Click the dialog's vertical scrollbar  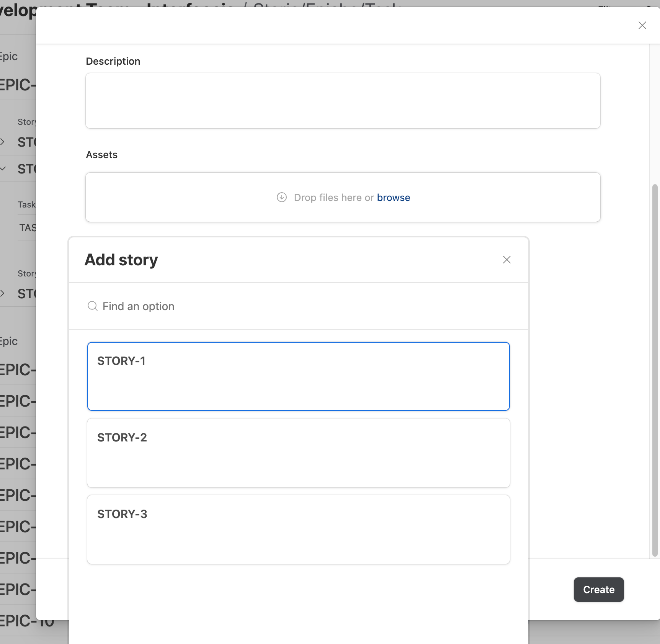click(x=655, y=370)
